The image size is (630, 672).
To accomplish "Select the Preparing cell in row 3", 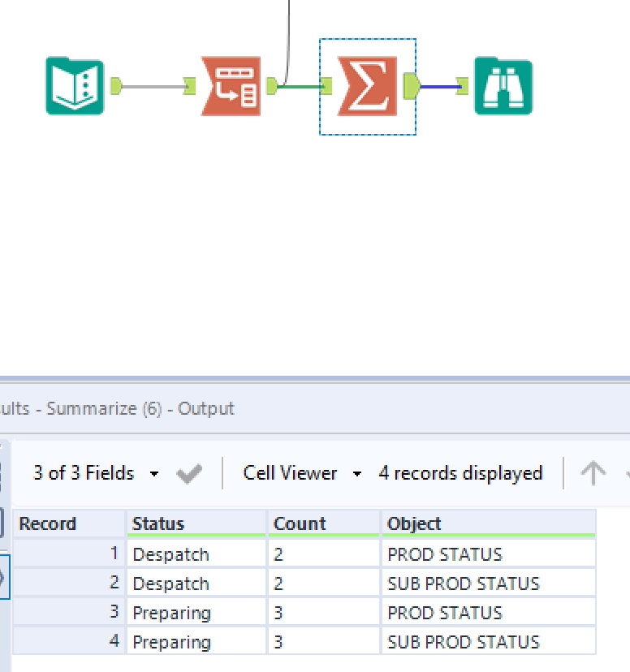I will (x=171, y=613).
